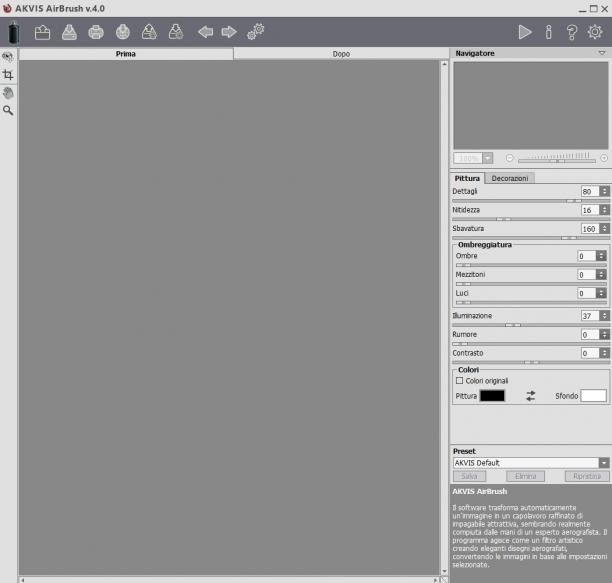This screenshot has height=583, width=612.
Task: Click the Ripristina preset button
Action: tap(587, 476)
